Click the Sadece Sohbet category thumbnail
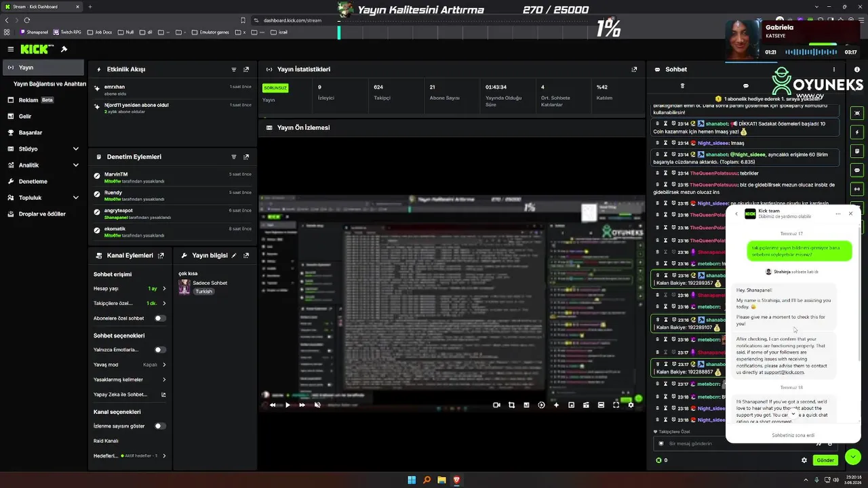The image size is (868, 488). pyautogui.click(x=184, y=287)
